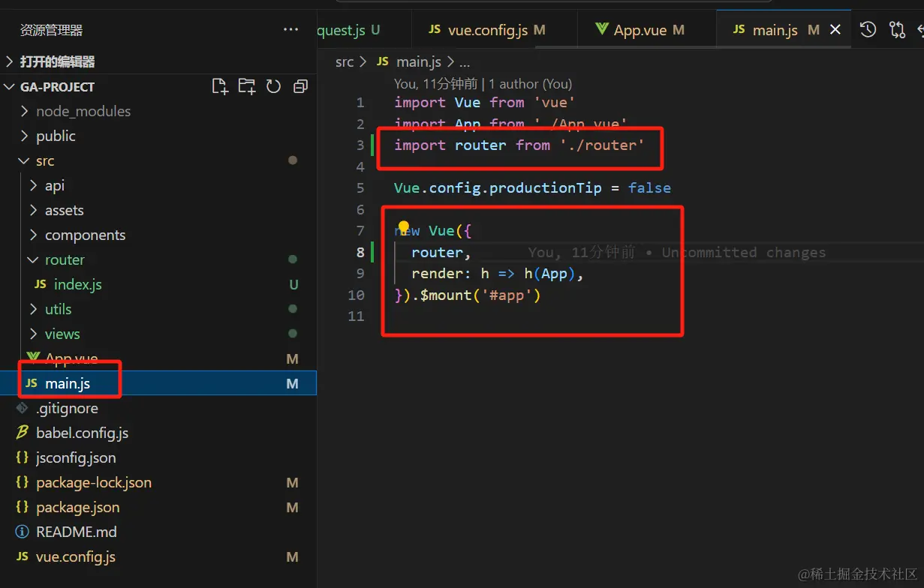Switch to the App.vue tab
Image resolution: width=924 pixels, height=588 pixels.
pos(640,30)
